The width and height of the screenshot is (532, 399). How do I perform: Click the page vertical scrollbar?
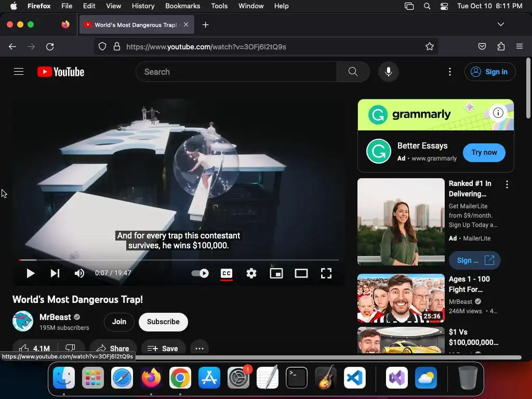(x=528, y=88)
